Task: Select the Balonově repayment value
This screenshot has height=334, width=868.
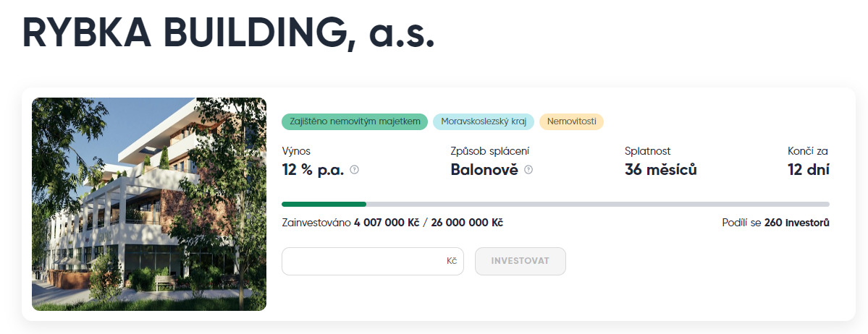Action: coord(484,170)
